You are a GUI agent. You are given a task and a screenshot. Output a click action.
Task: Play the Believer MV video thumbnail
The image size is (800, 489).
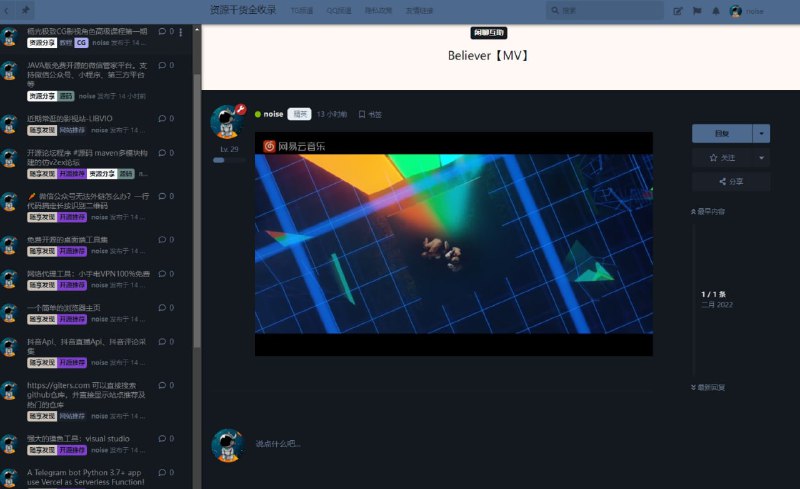pos(454,243)
